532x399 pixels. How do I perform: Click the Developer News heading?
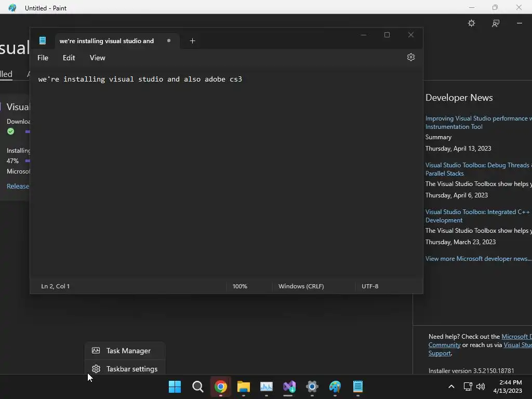tap(459, 98)
